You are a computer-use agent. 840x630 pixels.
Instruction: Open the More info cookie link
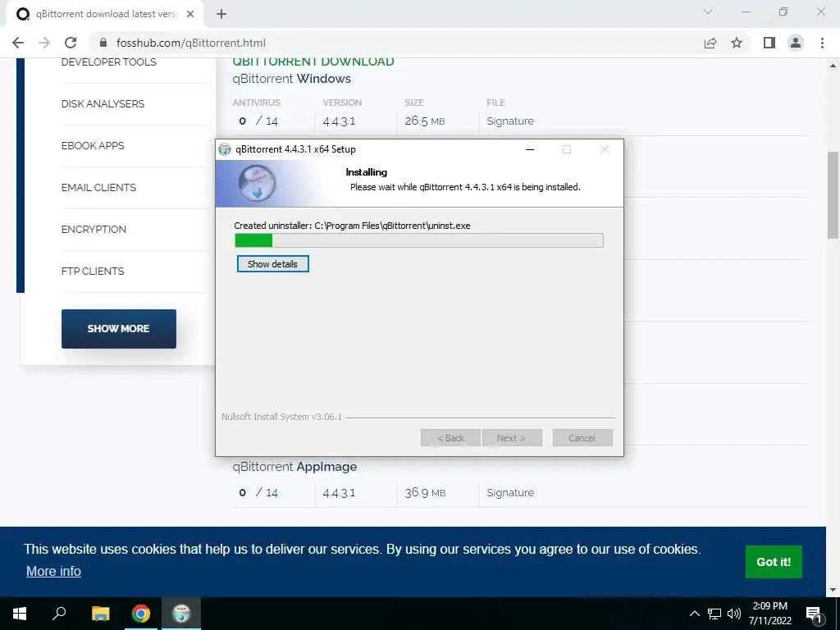click(x=53, y=571)
